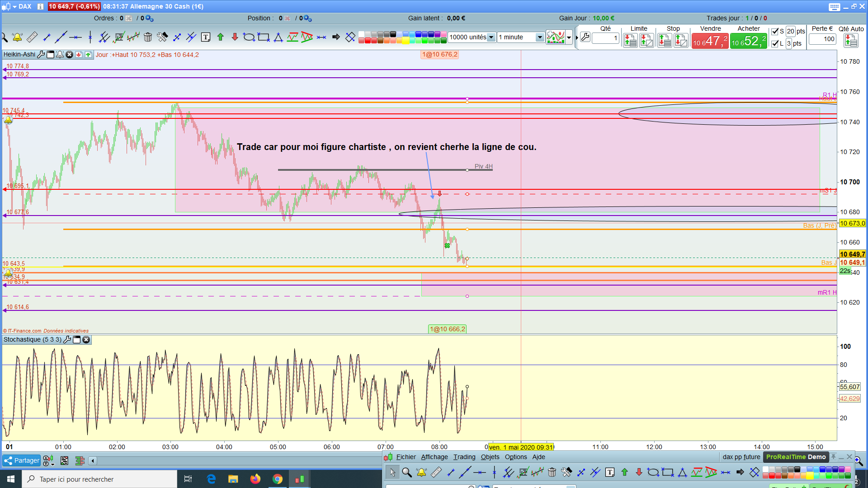Image resolution: width=868 pixels, height=488 pixels.
Task: Select the triangle drawing tool
Action: pyautogui.click(x=278, y=38)
